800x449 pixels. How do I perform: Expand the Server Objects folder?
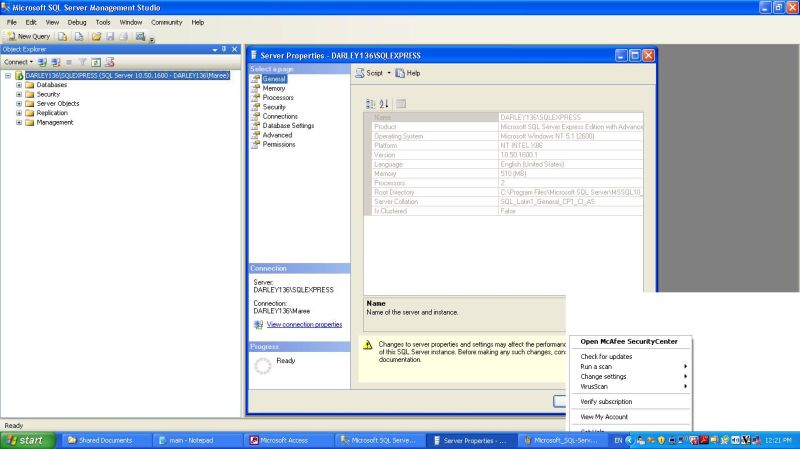19,104
